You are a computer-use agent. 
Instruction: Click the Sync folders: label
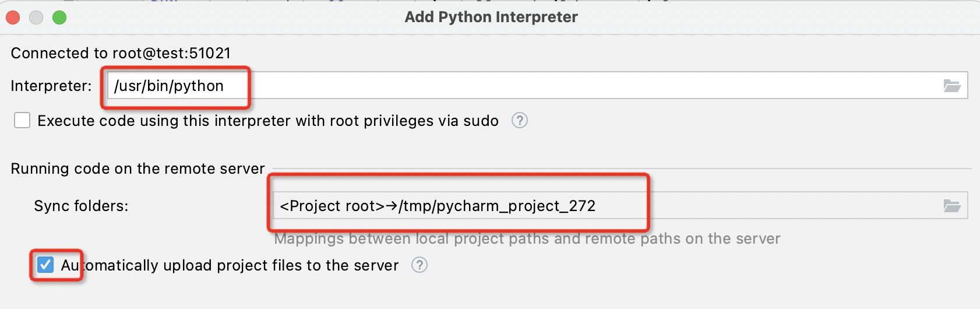81,206
